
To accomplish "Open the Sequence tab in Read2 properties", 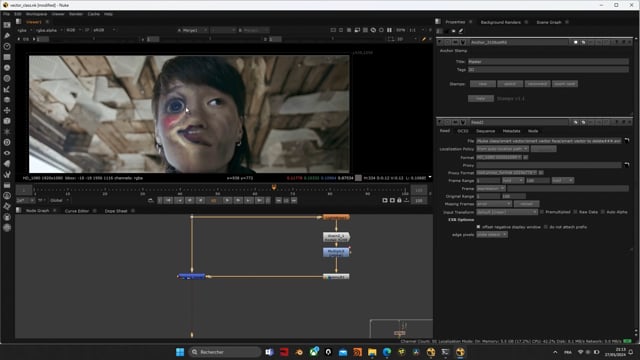I will 485,131.
